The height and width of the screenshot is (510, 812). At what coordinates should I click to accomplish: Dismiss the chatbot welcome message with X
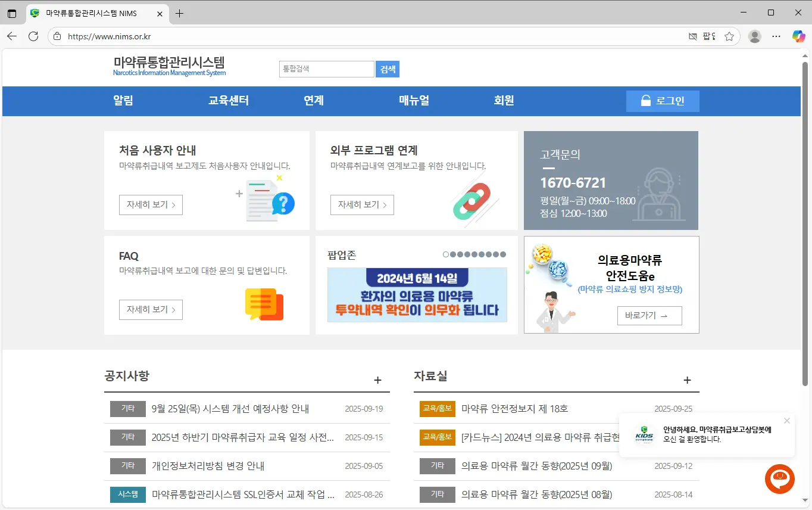pyautogui.click(x=787, y=421)
